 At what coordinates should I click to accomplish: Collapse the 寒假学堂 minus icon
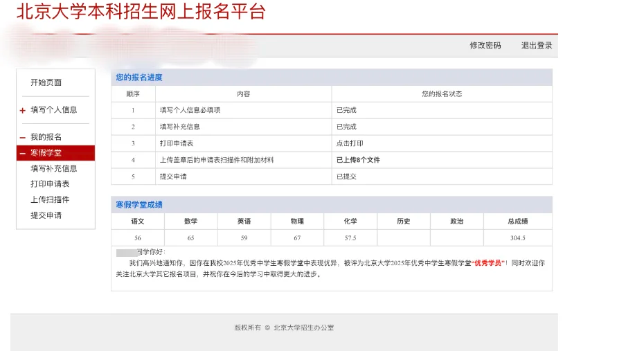[x=23, y=153]
